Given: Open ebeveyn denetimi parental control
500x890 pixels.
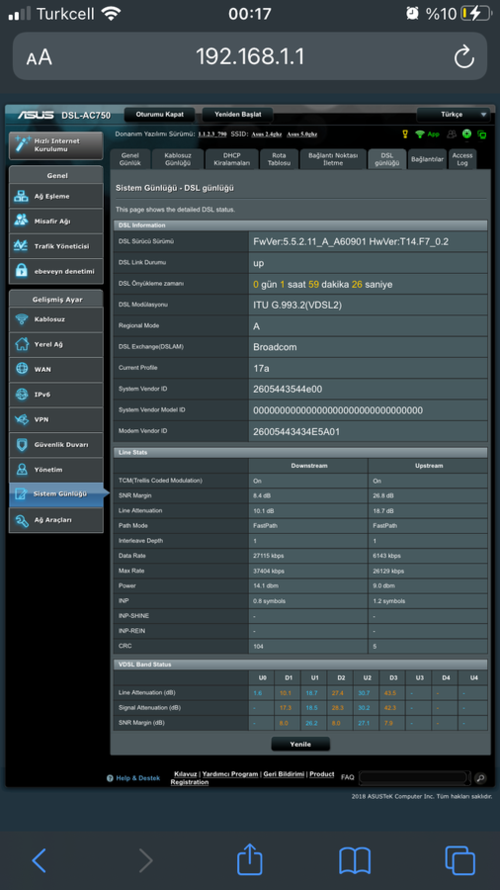Looking at the screenshot, I should click(56, 271).
